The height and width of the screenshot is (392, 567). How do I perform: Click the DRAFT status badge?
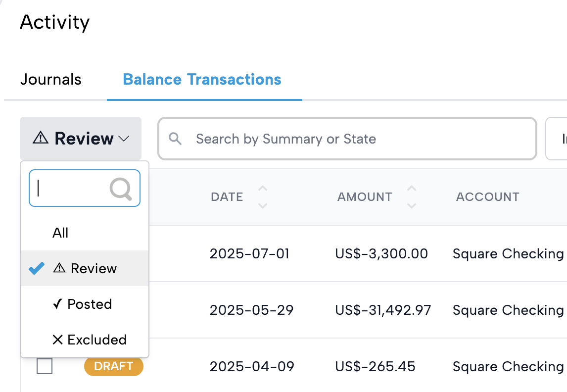pyautogui.click(x=113, y=366)
